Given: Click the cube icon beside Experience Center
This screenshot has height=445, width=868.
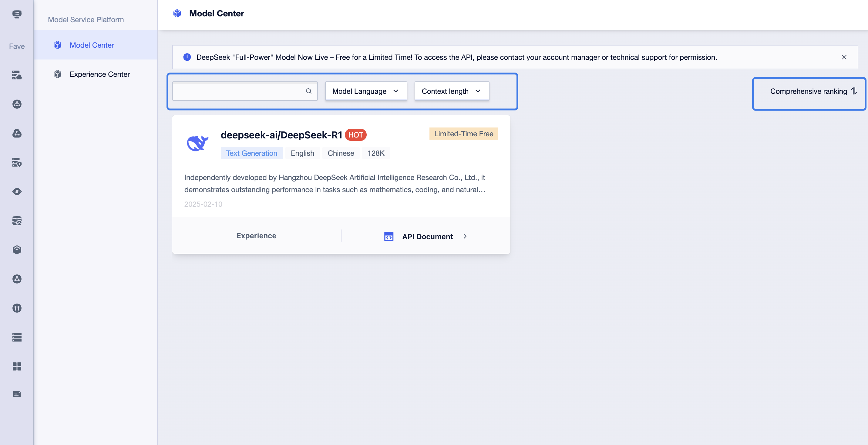Looking at the screenshot, I should point(58,74).
